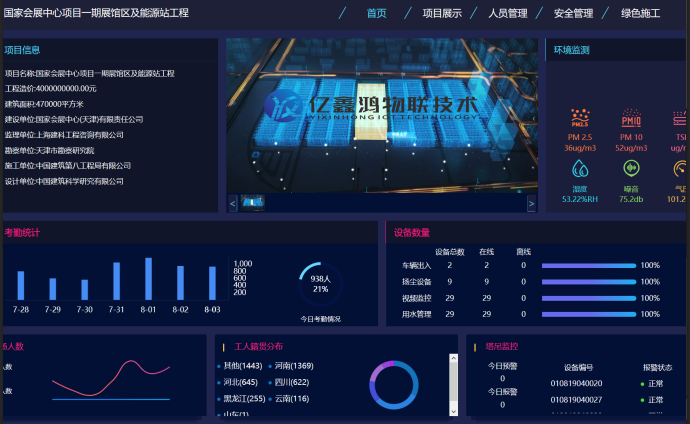The height and width of the screenshot is (424, 690).
Task: Click the 视频监控 progress bar
Action: (589, 298)
